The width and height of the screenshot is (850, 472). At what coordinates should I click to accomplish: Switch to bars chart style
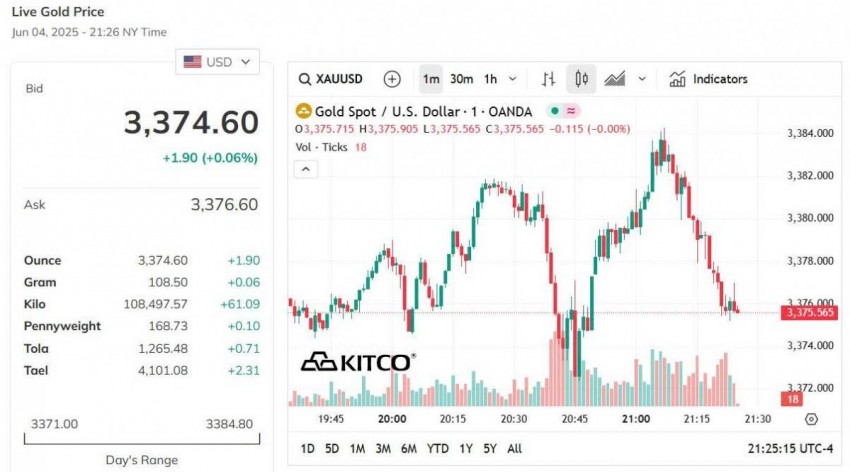click(548, 79)
